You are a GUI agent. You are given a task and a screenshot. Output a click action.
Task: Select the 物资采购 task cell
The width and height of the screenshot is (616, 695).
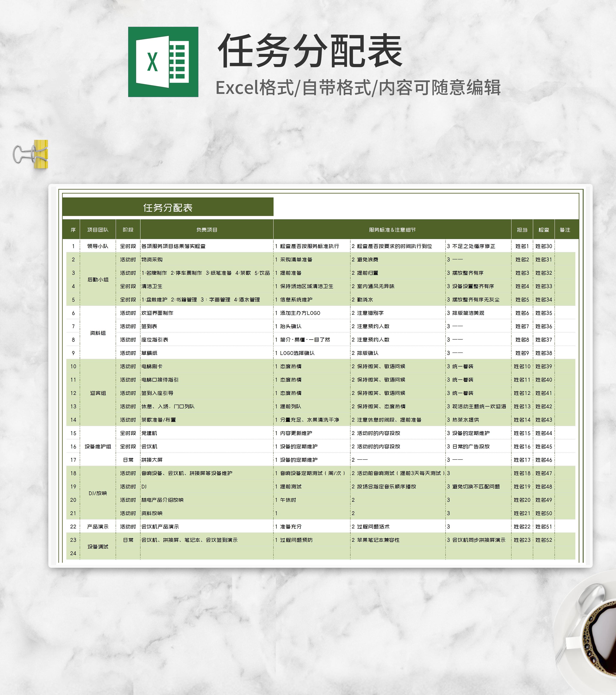152,259
